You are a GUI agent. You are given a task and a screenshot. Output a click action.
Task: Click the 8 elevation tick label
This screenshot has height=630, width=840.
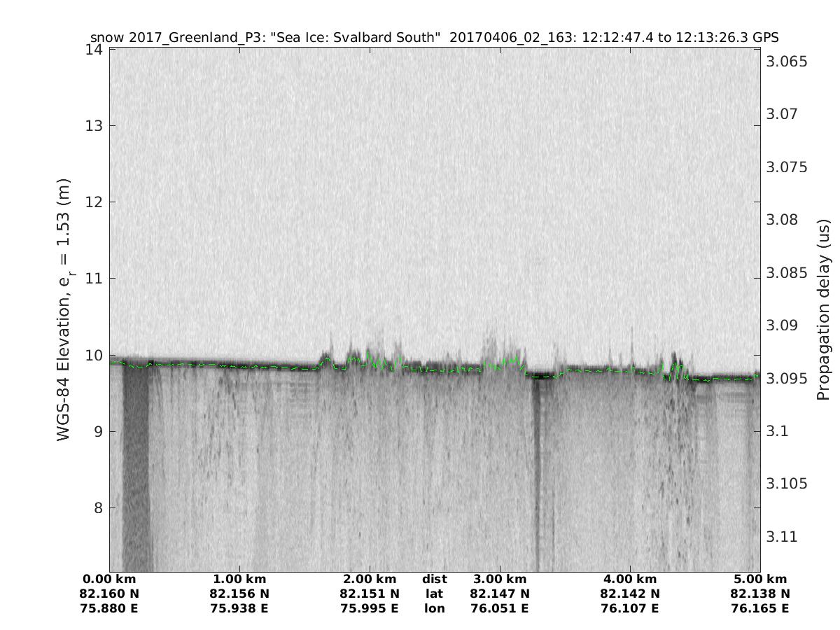point(99,507)
